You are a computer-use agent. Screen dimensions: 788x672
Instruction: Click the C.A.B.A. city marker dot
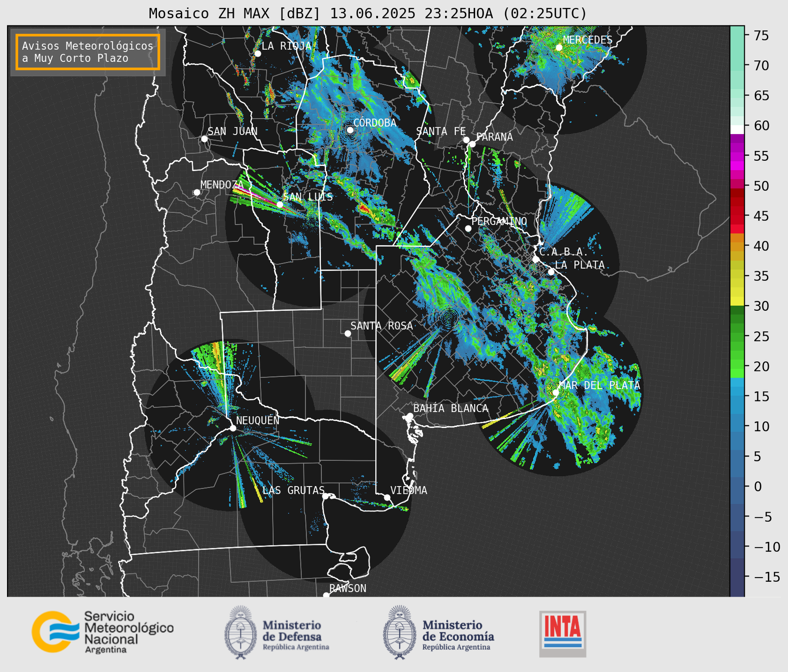(x=536, y=259)
